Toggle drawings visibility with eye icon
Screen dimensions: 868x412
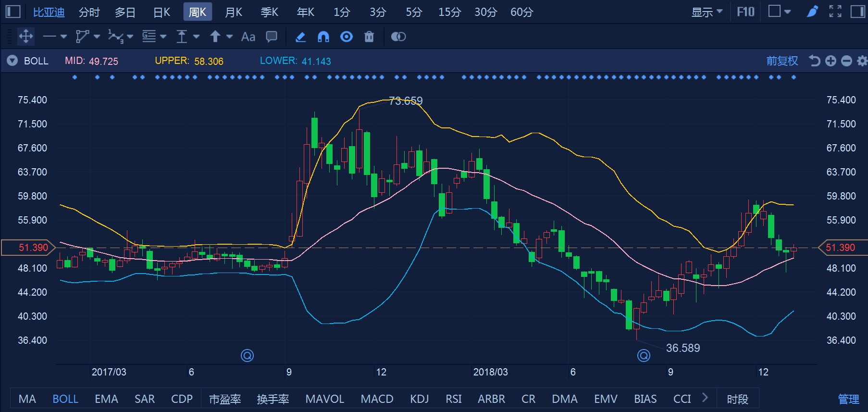pos(347,37)
